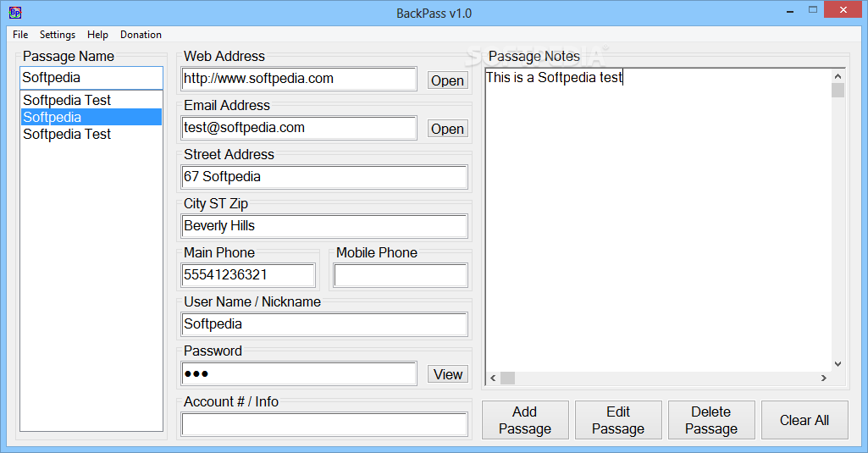868x453 pixels.
Task: Click the Email Address field
Action: (x=299, y=128)
